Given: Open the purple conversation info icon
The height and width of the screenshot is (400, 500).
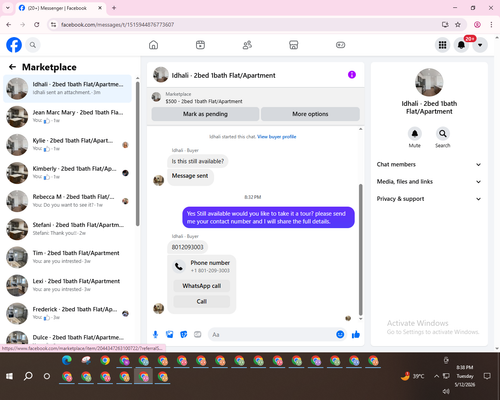Looking at the screenshot, I should 352,75.
